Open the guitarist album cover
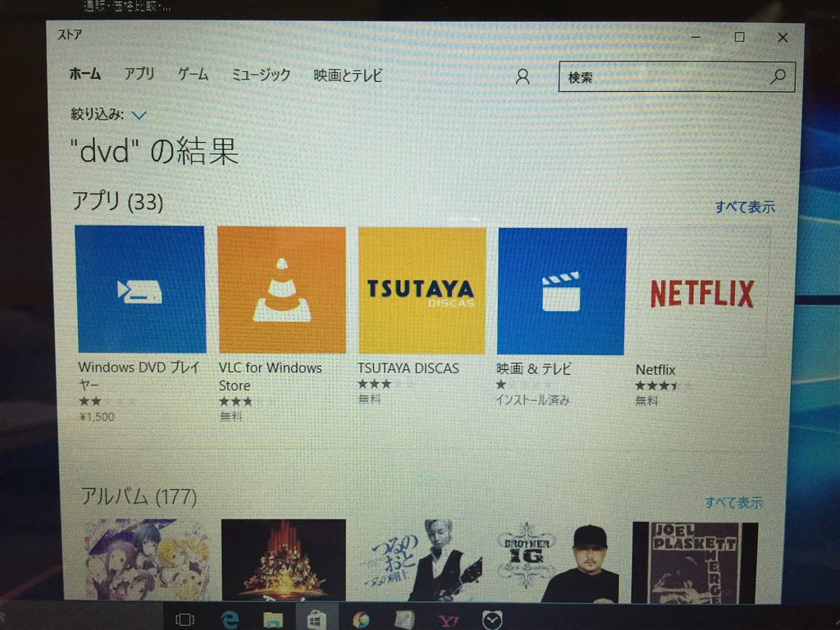 [422, 561]
